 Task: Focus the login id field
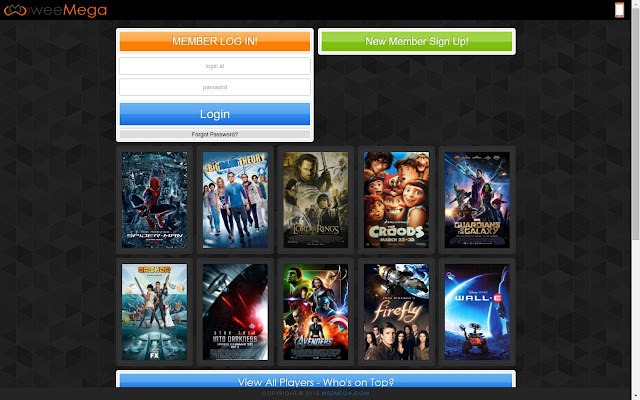click(x=215, y=66)
